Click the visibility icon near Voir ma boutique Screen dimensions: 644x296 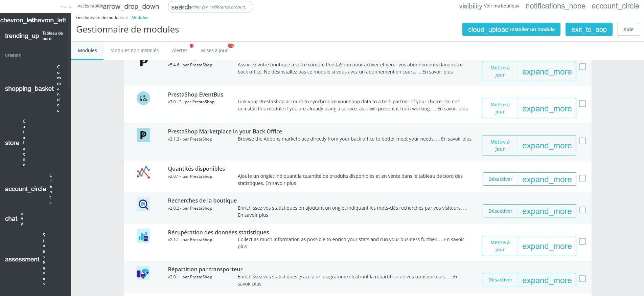[470, 6]
